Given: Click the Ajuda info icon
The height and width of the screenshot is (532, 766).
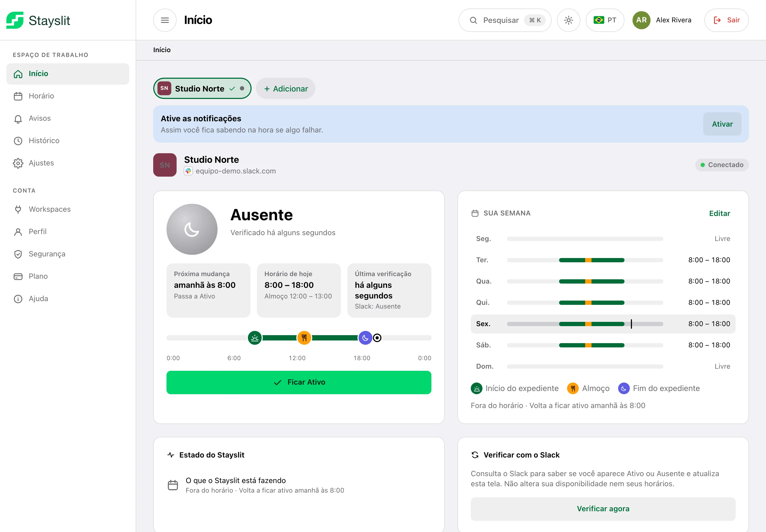Looking at the screenshot, I should point(18,299).
